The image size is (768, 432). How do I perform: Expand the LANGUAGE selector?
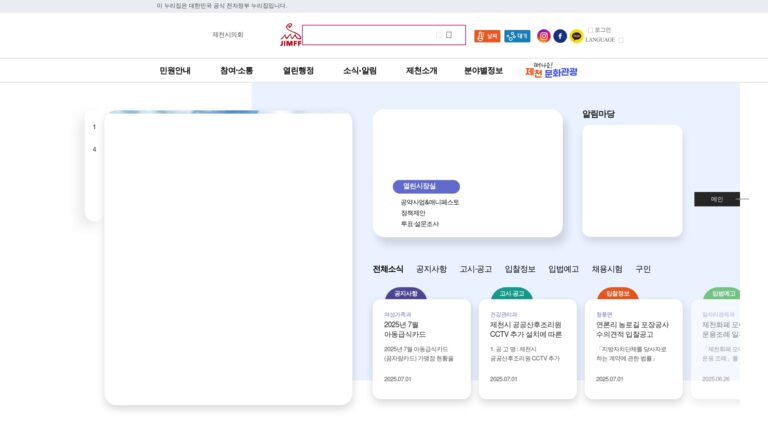coord(604,40)
